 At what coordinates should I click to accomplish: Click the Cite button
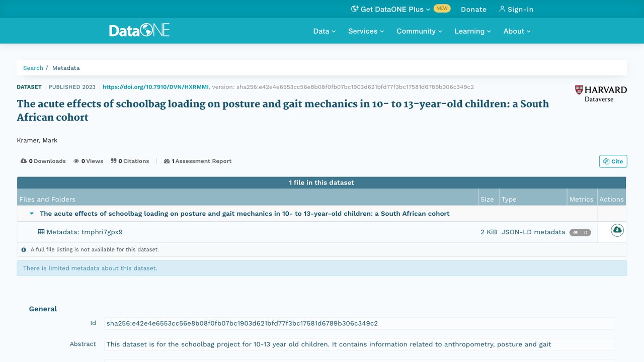point(613,161)
